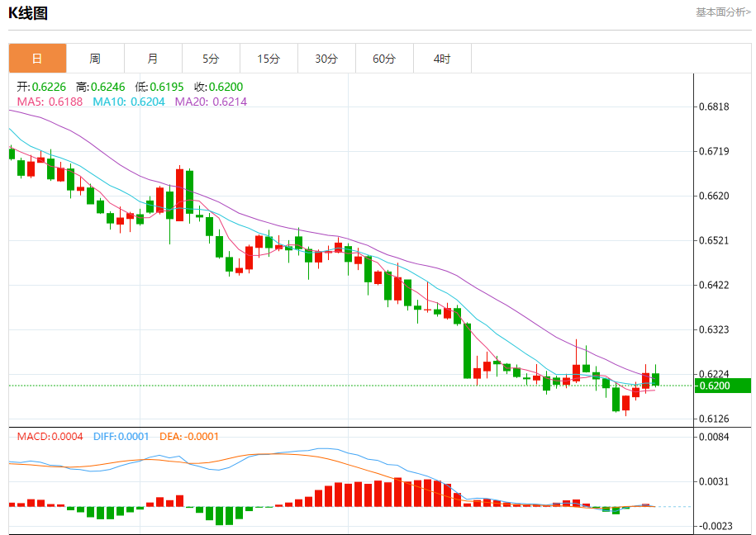Click the DEA:-0.0001 indicator label
The width and height of the screenshot is (756, 535).
[x=189, y=436]
